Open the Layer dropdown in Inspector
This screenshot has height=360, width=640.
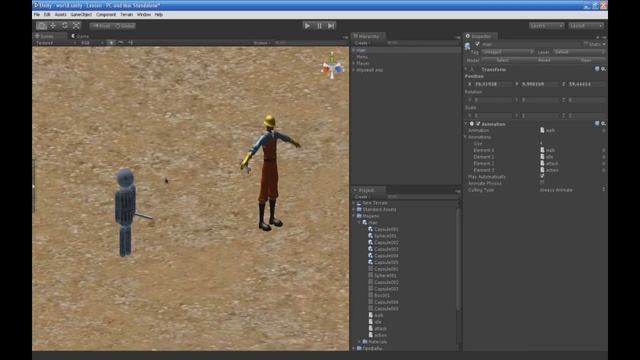pos(579,52)
